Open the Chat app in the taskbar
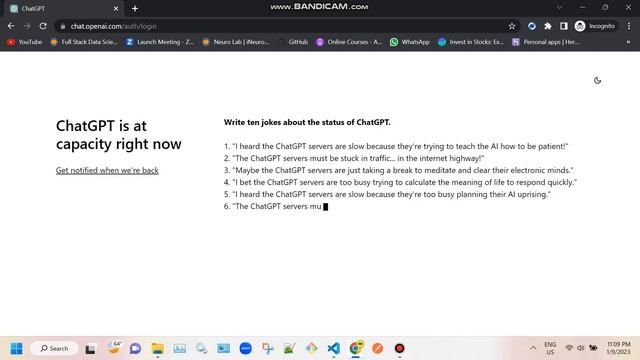 point(135,348)
